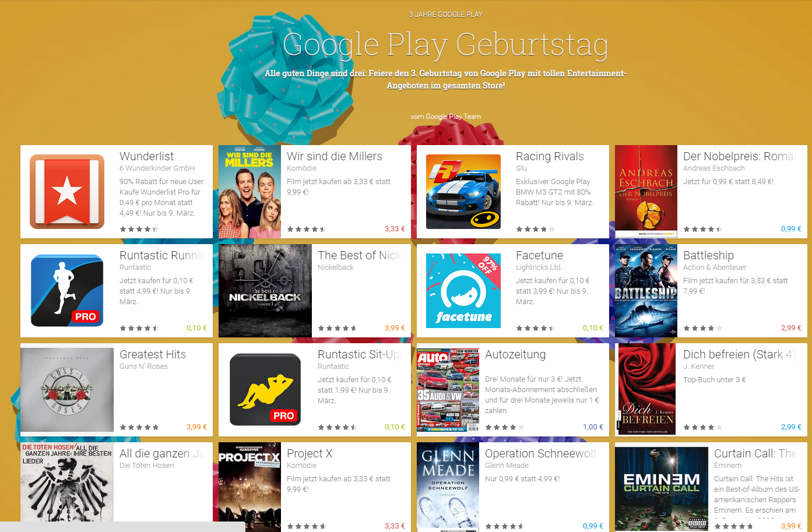Click the 1,00 € Autozeitung price
The image size is (812, 532).
[593, 427]
